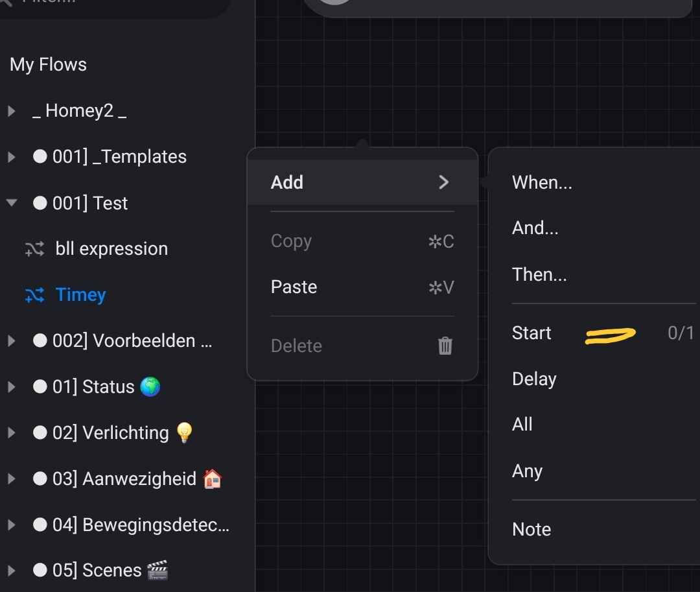Click the trash icon next to Delete
The height and width of the screenshot is (592, 700).
[445, 346]
